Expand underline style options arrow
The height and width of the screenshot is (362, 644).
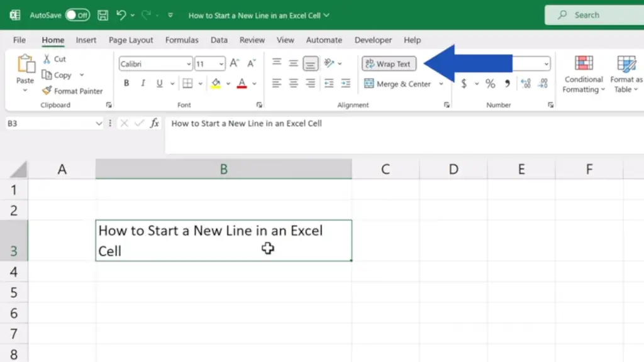pos(172,84)
